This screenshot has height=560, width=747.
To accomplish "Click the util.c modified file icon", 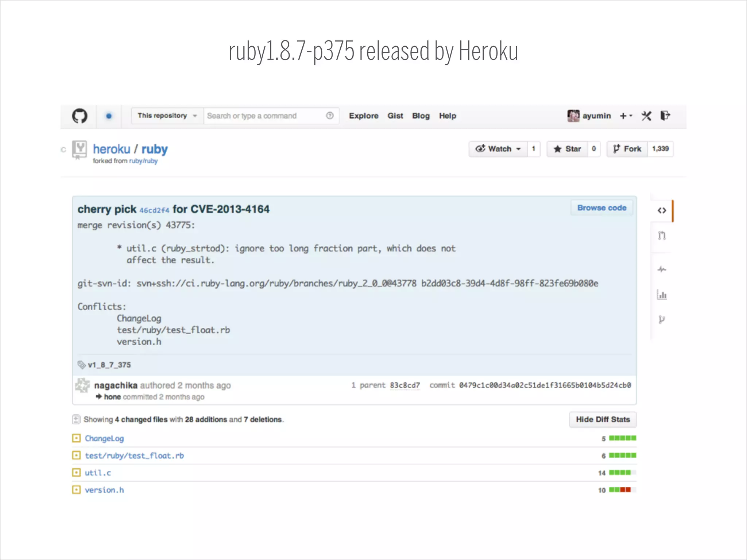I will (x=76, y=472).
